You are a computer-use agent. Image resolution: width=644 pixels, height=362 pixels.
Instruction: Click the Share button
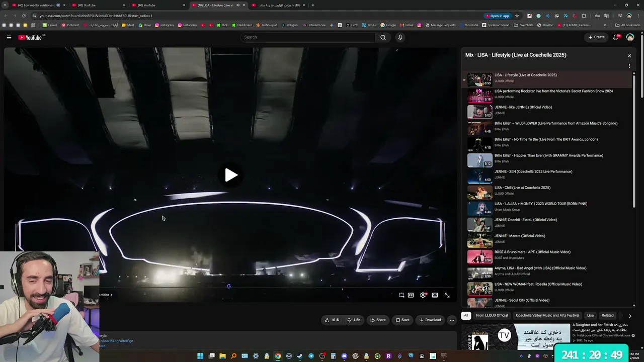(x=378, y=320)
